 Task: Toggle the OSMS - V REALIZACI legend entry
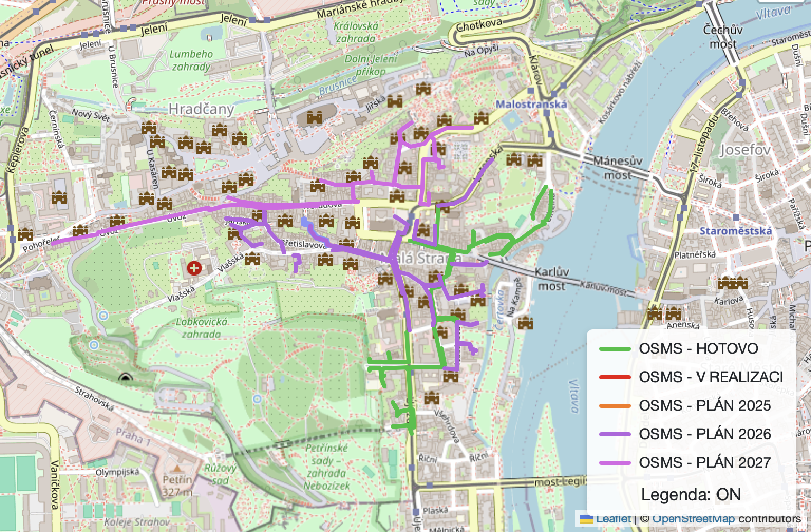(711, 377)
